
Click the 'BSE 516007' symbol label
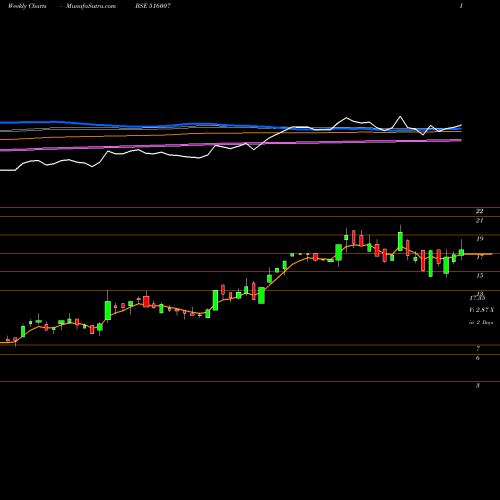(x=153, y=6)
